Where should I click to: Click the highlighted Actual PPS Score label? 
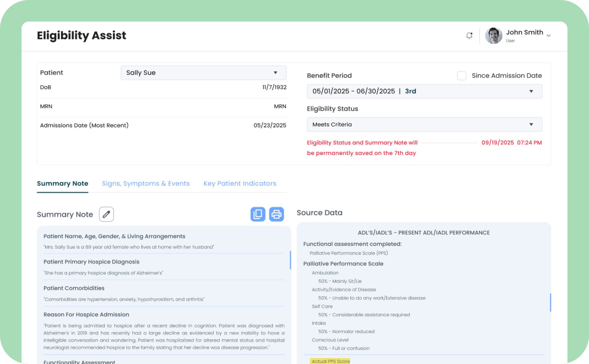tap(330, 361)
